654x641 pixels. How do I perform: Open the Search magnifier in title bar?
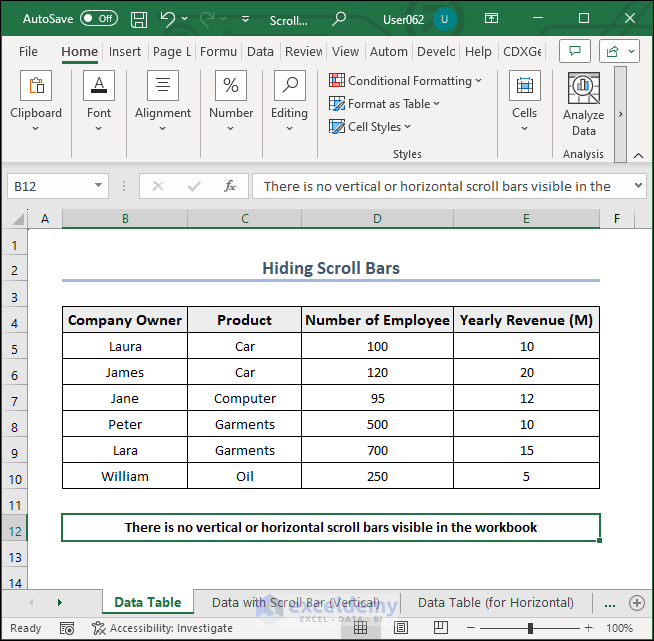[339, 19]
